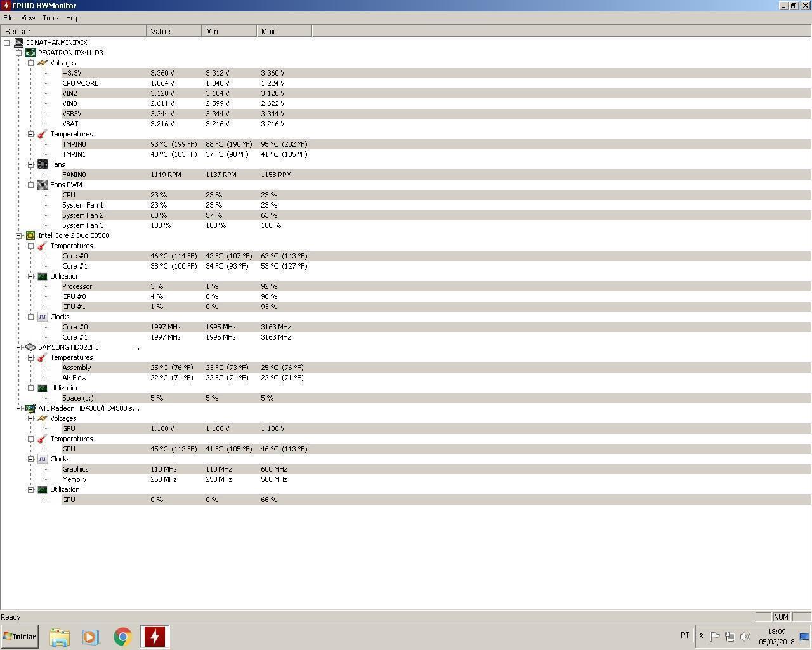Click the thermometer icon under Intel Core 2 Duo
Image resolution: width=812 pixels, height=650 pixels.
pos(43,246)
